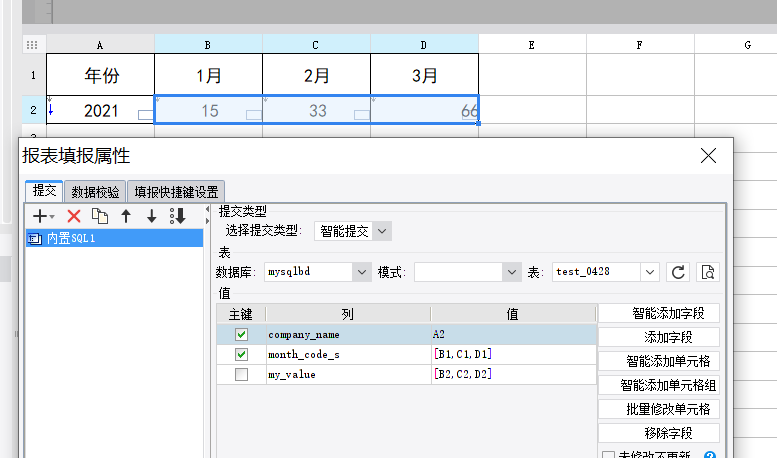The image size is (777, 458).
Task: Click cell B1 containing 1月
Action: [208, 75]
